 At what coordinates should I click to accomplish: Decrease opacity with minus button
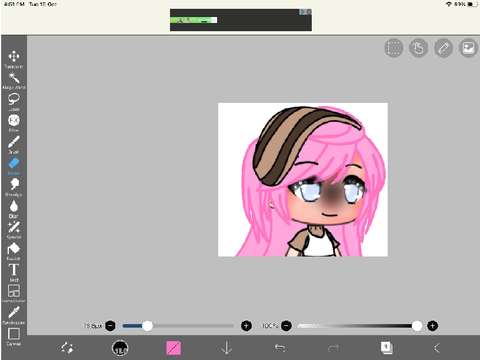pos(286,326)
